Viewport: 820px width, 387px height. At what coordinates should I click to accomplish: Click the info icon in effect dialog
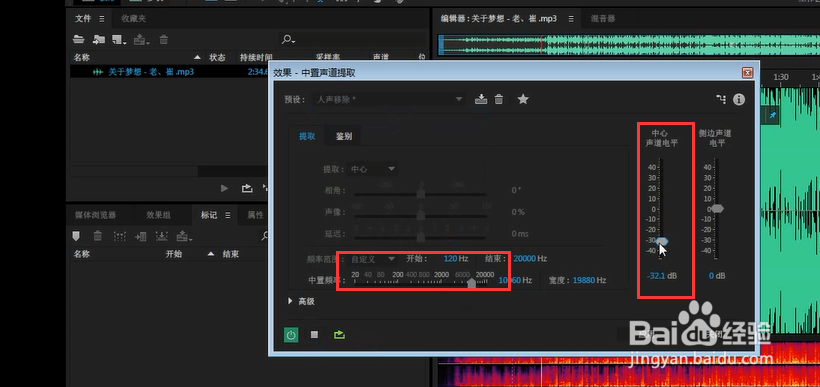738,99
